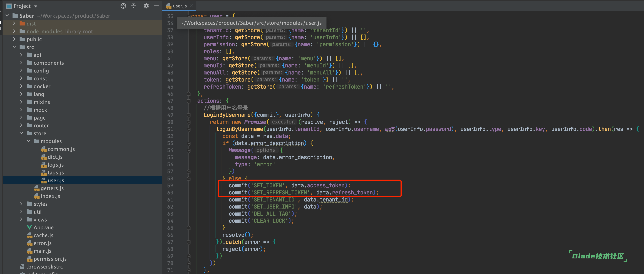Expand the util folder arrow
Image resolution: width=644 pixels, height=274 pixels.
pos(21,211)
